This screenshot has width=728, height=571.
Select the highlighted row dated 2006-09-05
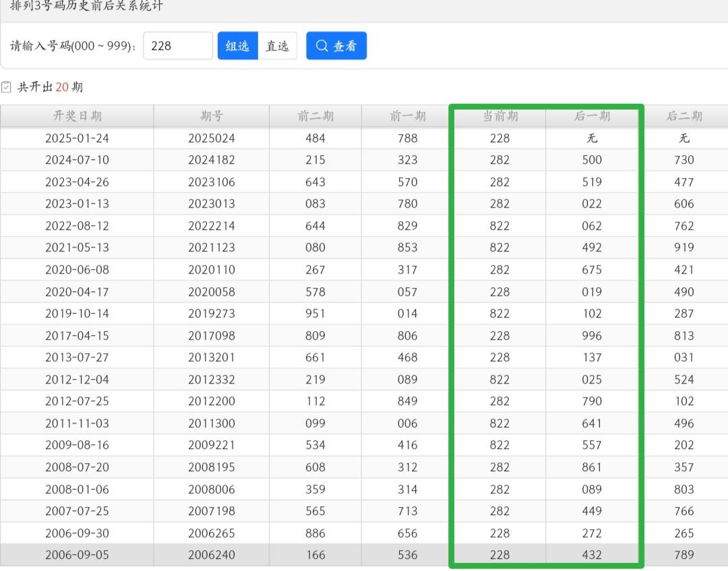[77, 555]
